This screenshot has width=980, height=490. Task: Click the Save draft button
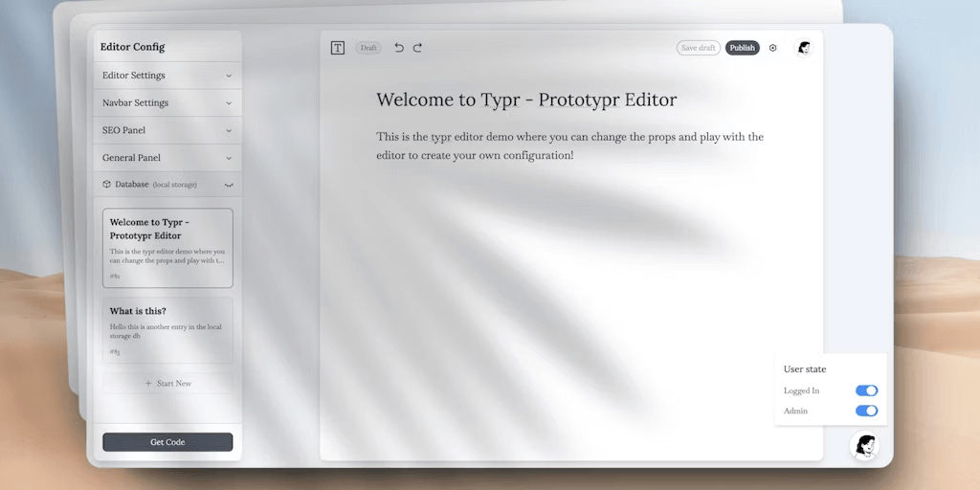(x=699, y=48)
